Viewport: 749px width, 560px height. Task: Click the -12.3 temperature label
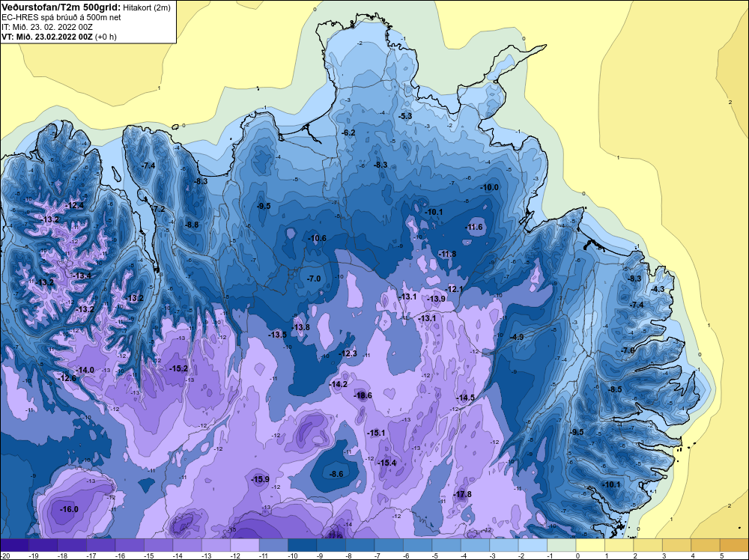tap(348, 354)
